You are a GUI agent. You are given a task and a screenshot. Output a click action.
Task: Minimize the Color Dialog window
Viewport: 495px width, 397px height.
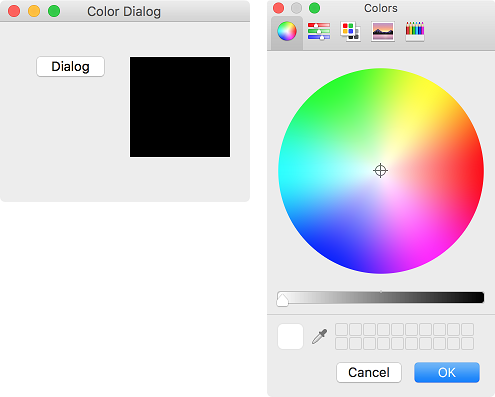34,11
